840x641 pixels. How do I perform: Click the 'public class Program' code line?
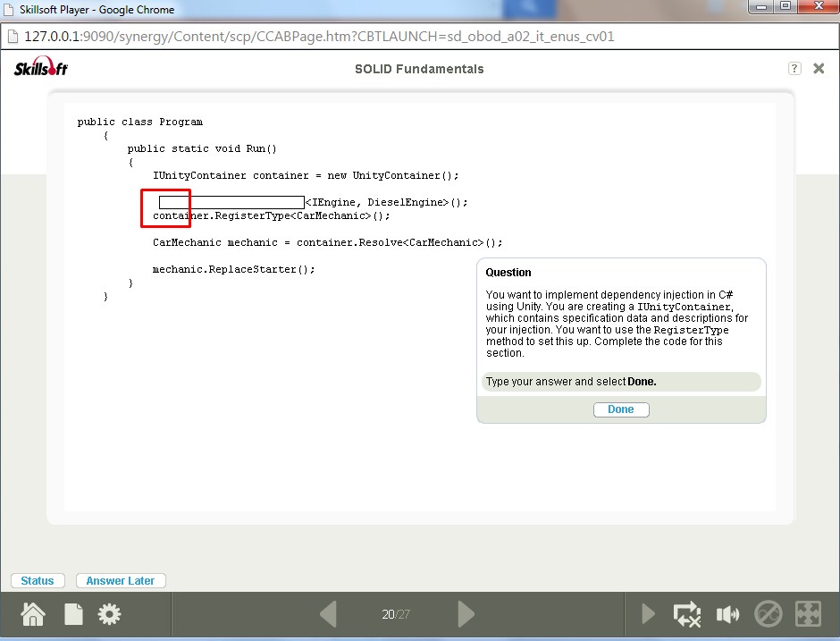point(139,122)
